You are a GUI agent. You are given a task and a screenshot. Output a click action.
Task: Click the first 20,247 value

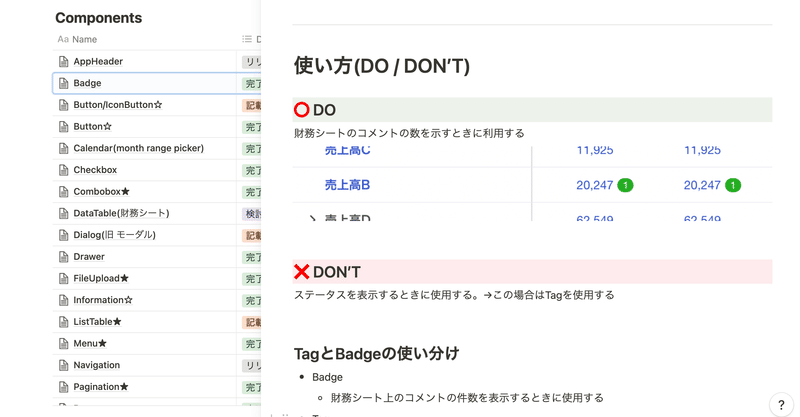594,185
